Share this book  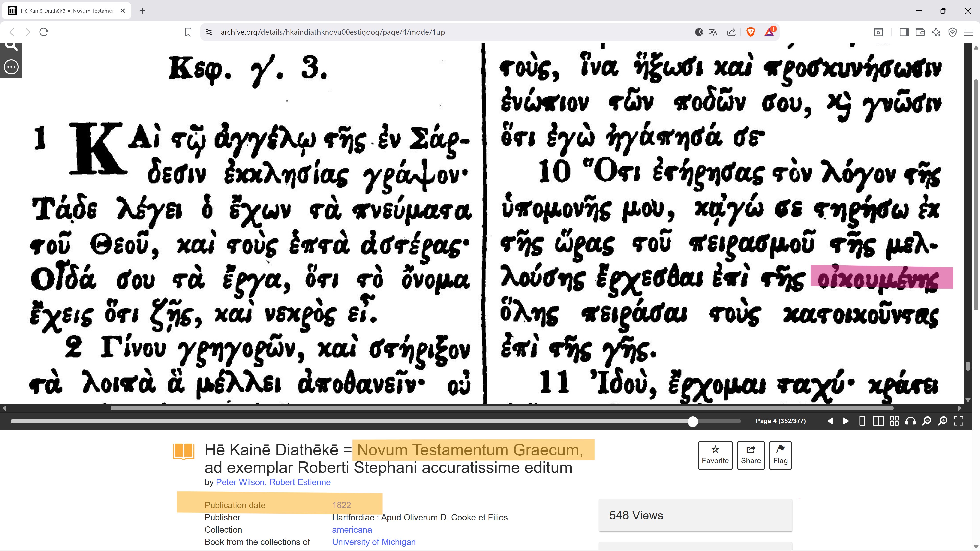pos(751,455)
